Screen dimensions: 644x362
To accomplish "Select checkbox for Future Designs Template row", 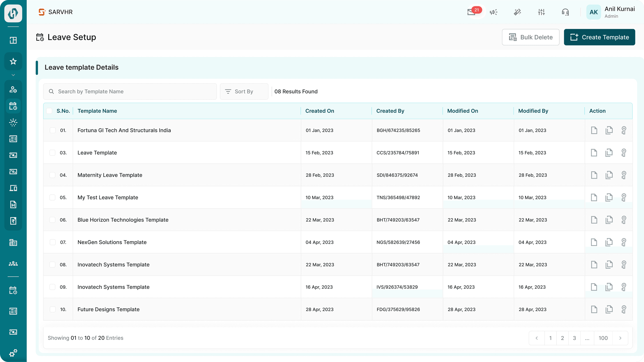I will pyautogui.click(x=53, y=309).
